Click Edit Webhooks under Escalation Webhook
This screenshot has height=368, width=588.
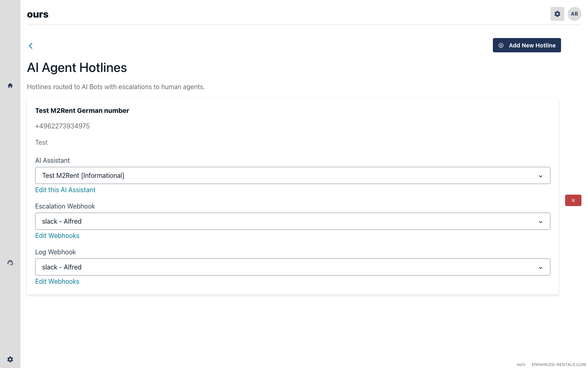pos(57,236)
